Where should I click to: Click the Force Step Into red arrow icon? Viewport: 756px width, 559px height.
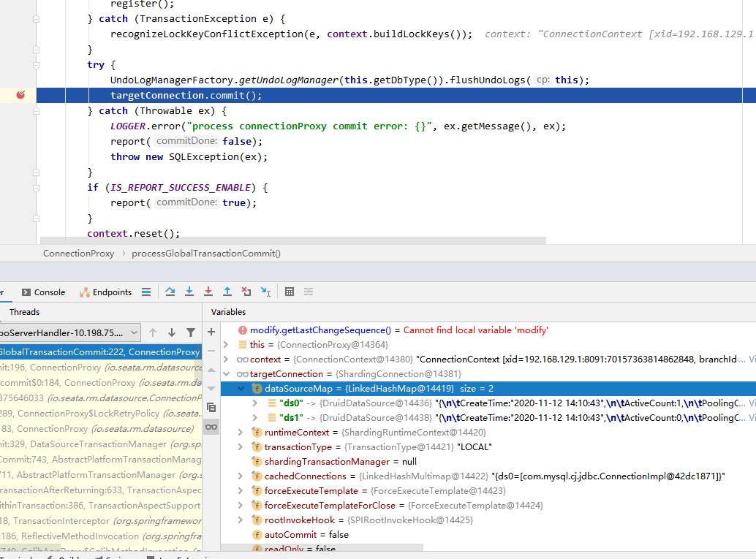208,292
